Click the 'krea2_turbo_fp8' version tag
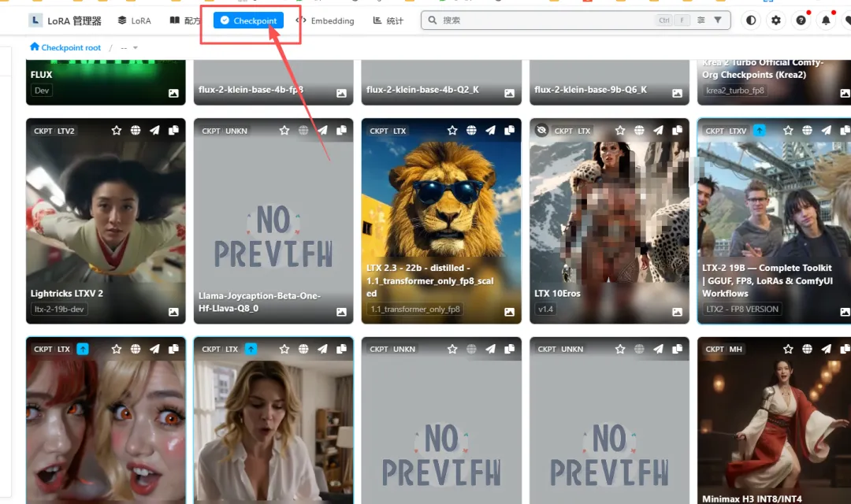The height and width of the screenshot is (504, 851). tap(735, 91)
